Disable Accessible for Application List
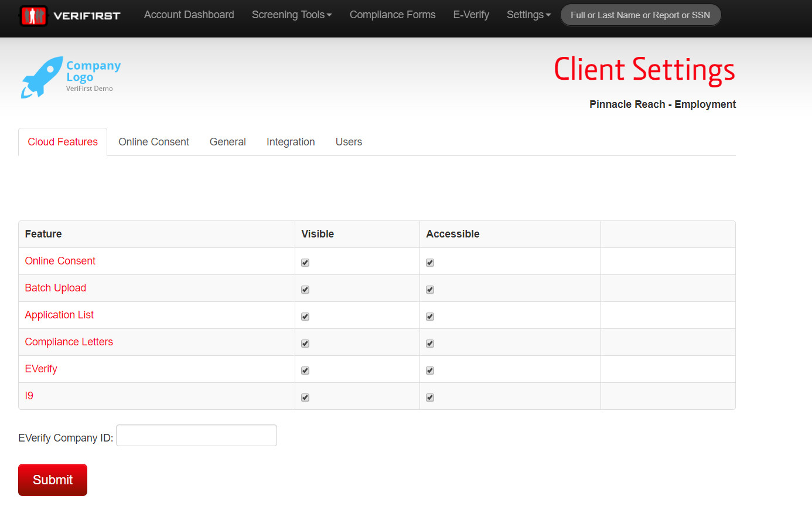The image size is (812, 523). click(429, 316)
